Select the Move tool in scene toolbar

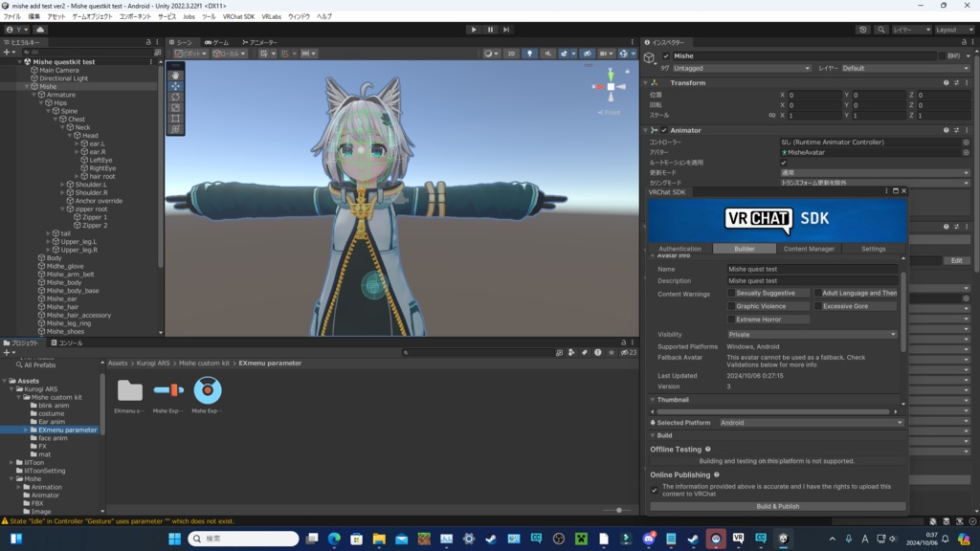[x=175, y=86]
